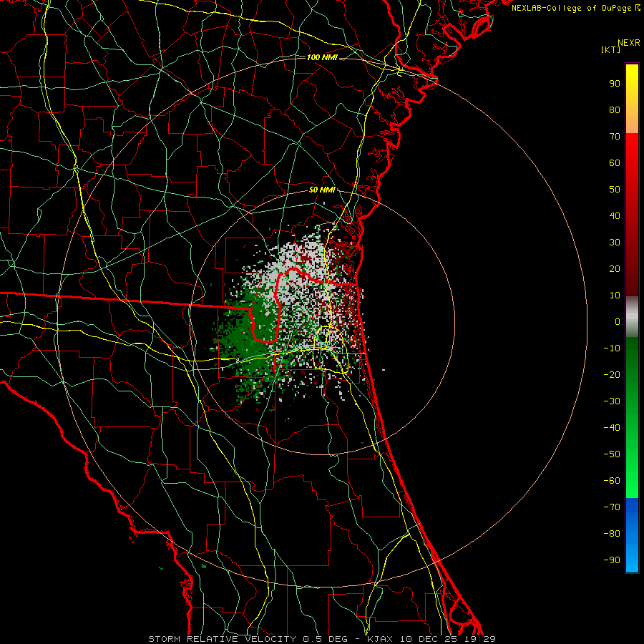Viewport: 644px width, 644px height.
Task: Select the -20 scale value
Action: [612, 375]
